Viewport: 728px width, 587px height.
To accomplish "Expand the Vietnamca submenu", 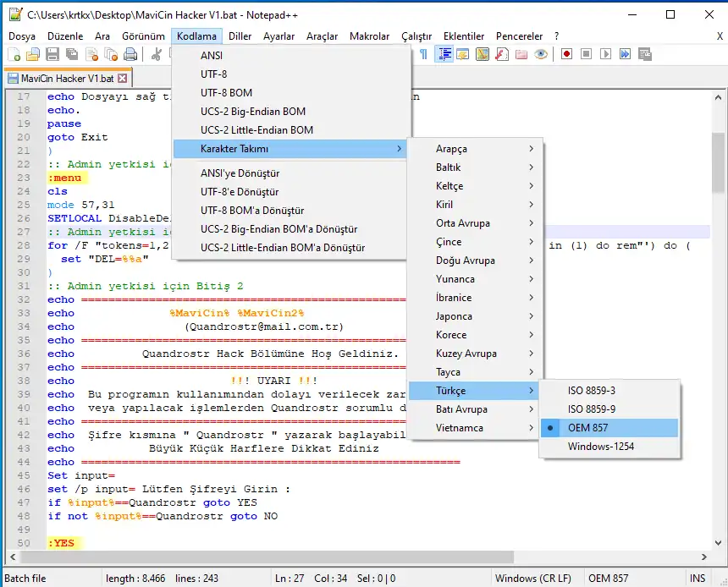I will [x=475, y=428].
